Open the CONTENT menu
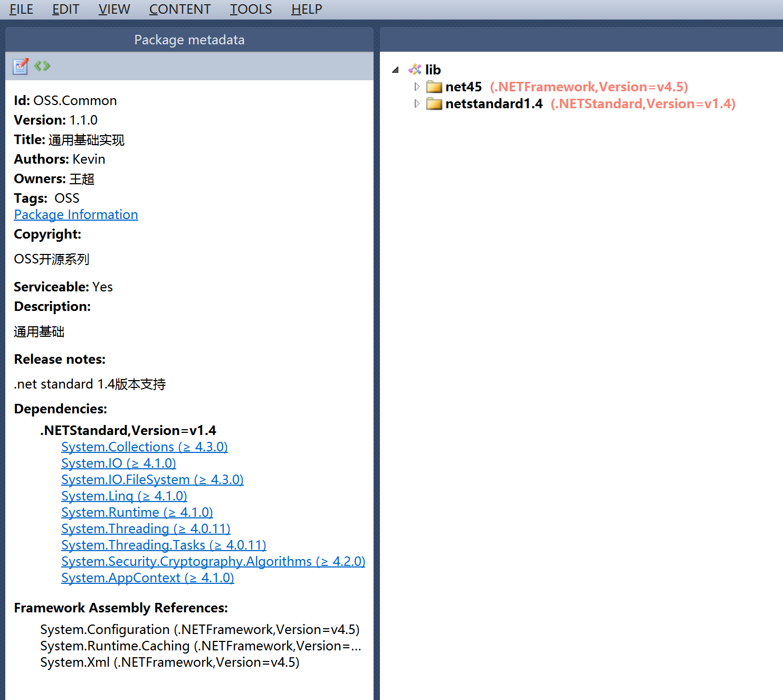The height and width of the screenshot is (700, 783). (x=180, y=10)
